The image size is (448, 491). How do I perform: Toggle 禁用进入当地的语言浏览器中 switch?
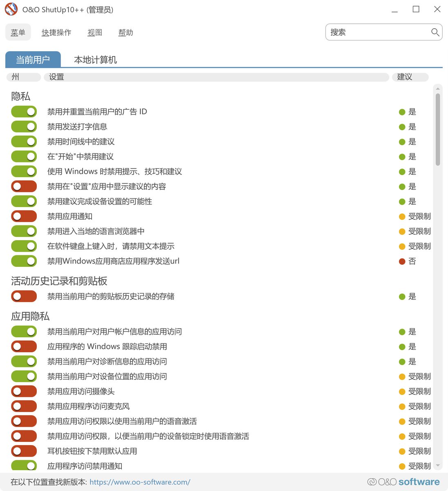click(24, 231)
